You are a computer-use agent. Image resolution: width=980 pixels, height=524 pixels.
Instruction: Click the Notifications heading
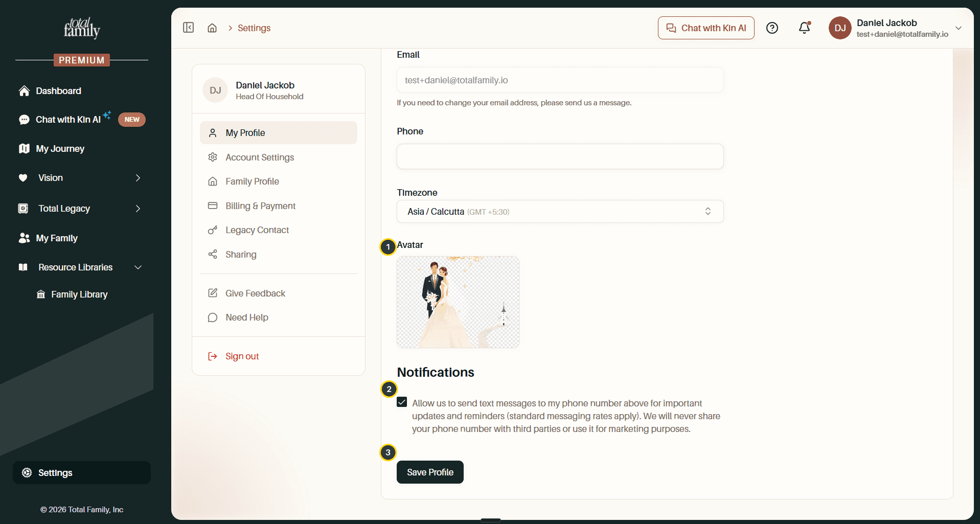point(436,372)
